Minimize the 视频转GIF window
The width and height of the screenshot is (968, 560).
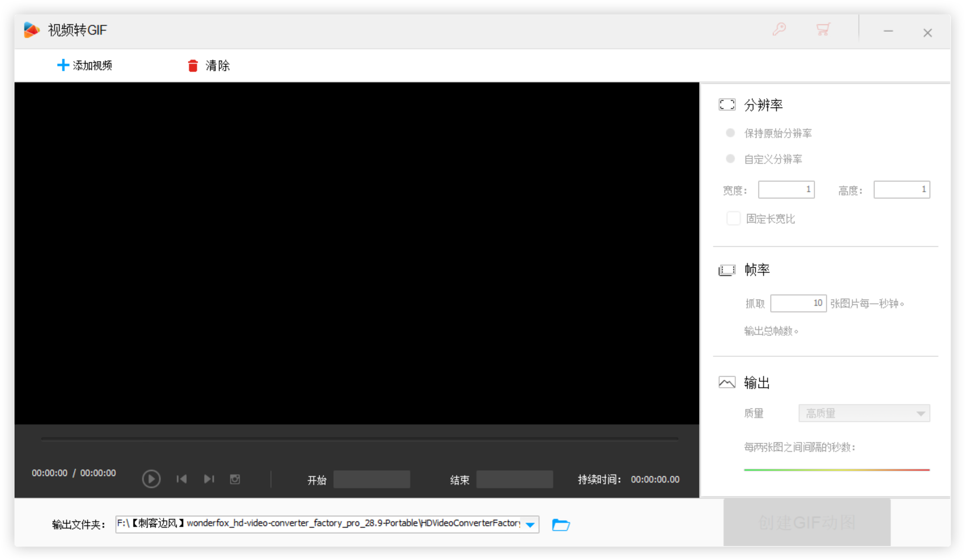click(888, 32)
